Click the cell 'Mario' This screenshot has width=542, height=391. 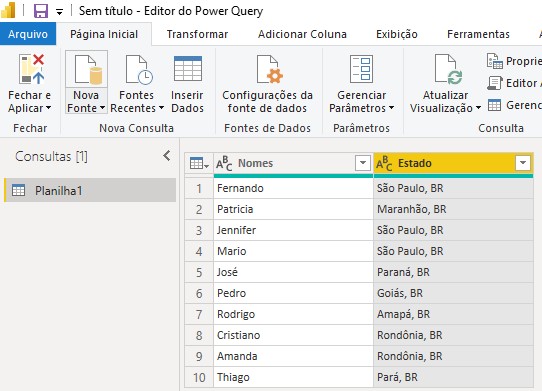pyautogui.click(x=293, y=251)
